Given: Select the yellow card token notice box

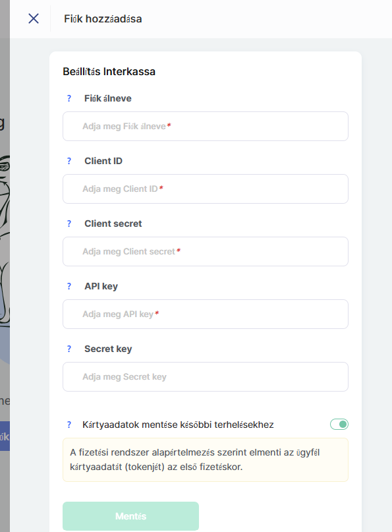Looking at the screenshot, I should [x=206, y=459].
